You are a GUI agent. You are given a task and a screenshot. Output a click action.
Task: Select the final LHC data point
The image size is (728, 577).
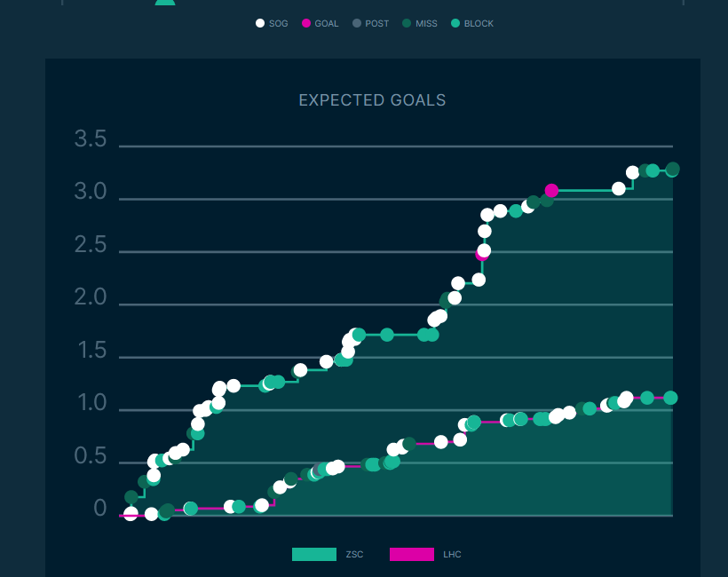pyautogui.click(x=670, y=398)
